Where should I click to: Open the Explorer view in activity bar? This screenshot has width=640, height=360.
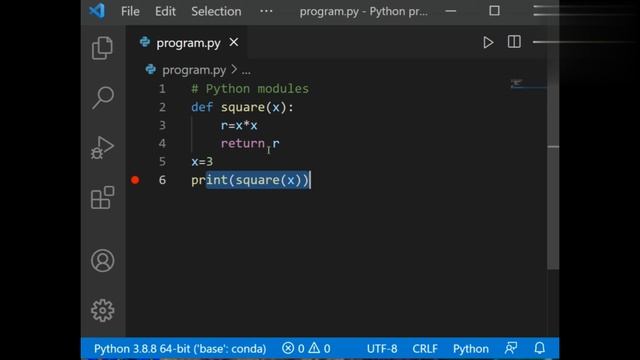pyautogui.click(x=102, y=48)
